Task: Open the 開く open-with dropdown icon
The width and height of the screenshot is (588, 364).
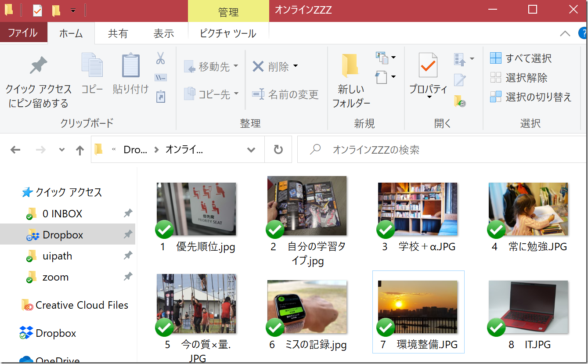Action: [x=464, y=59]
